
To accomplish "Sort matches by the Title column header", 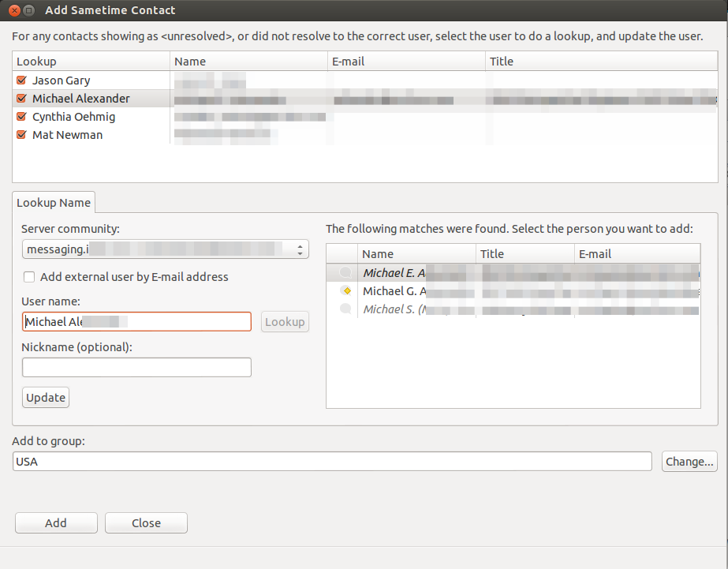I will tap(525, 254).
